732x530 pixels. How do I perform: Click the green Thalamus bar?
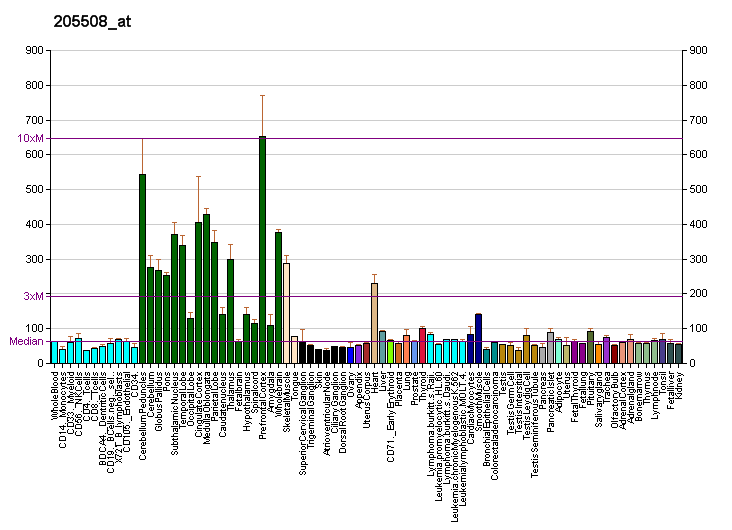230,311
